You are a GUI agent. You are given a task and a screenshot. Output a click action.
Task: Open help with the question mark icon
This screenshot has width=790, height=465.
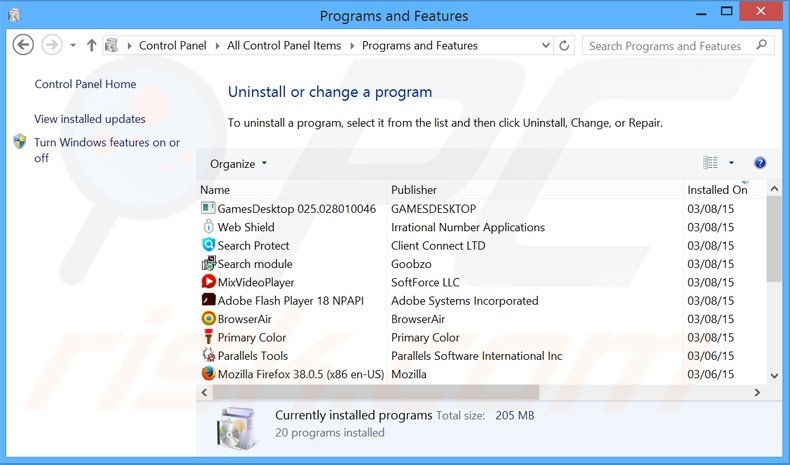[x=760, y=163]
